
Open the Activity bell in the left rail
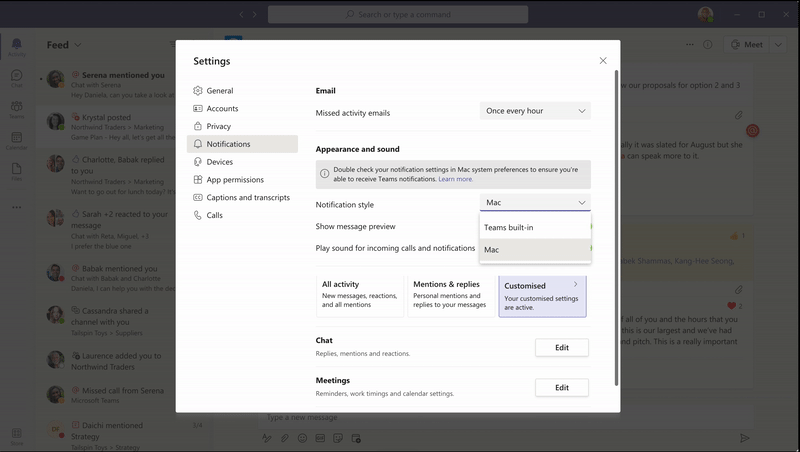coord(16,47)
